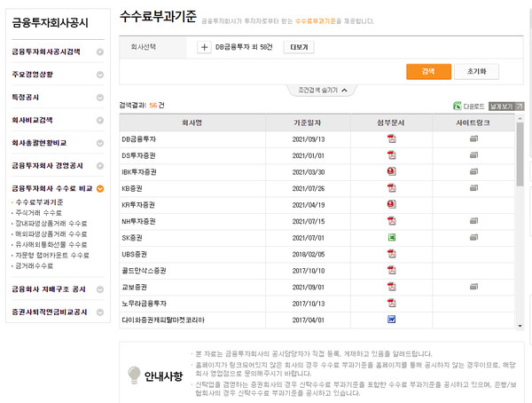Open 노무라금융투자 attached PDF document

point(392,303)
